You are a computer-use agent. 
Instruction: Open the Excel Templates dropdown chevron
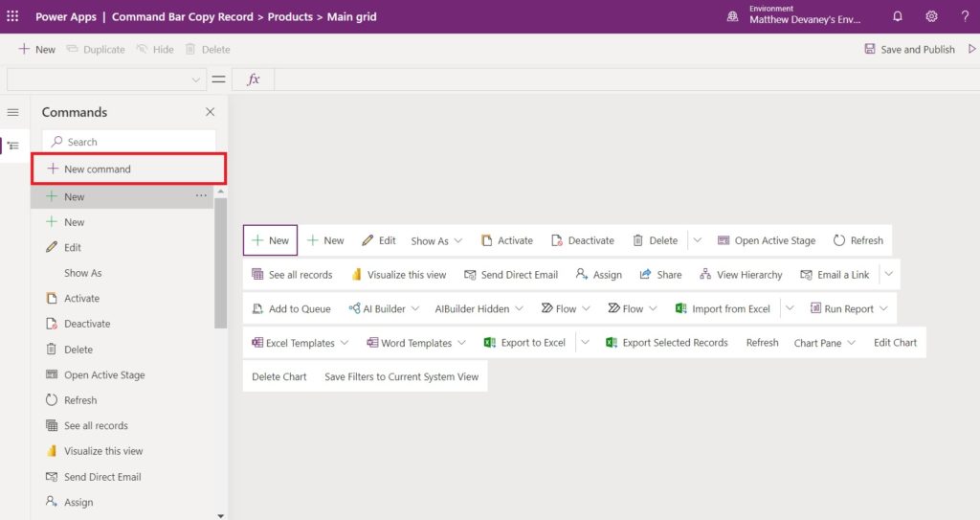[345, 343]
